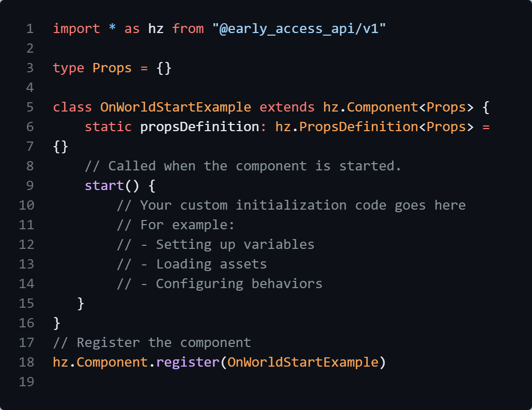The height and width of the screenshot is (410, 532).
Task: Click line number 1 in the gutter
Action: click(29, 28)
